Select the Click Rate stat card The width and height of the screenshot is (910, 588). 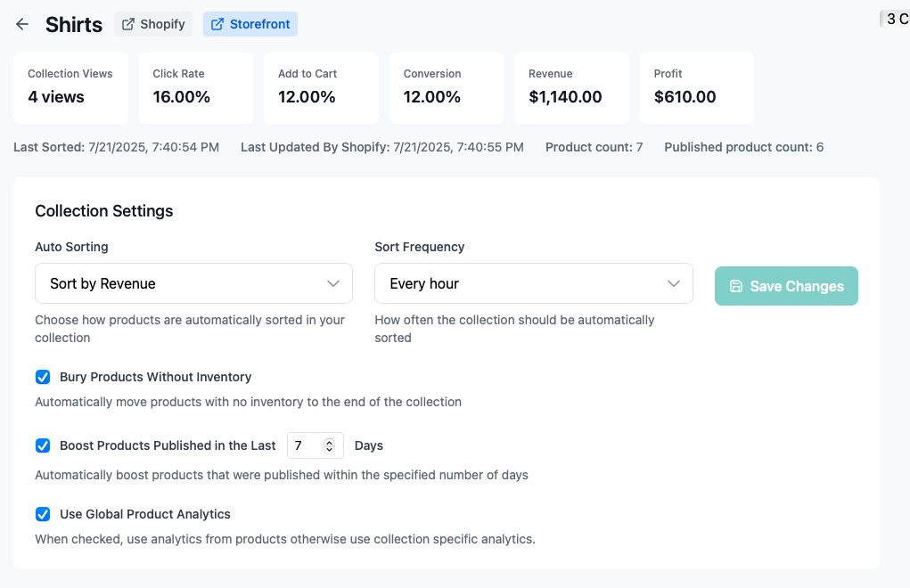[195, 87]
